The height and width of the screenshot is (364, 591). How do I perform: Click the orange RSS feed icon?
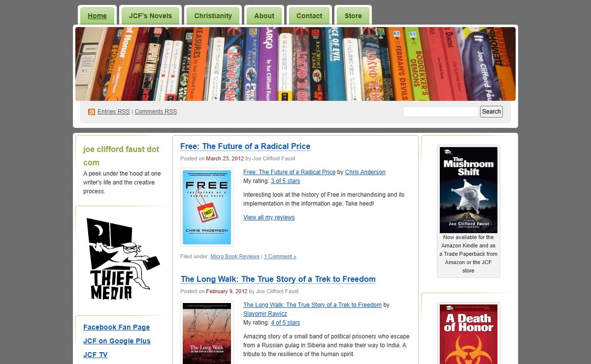pyautogui.click(x=92, y=112)
